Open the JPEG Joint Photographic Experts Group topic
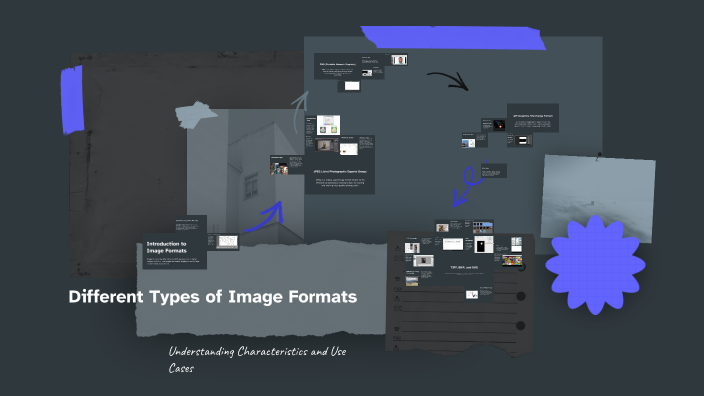Viewport: 704px width, 396px height. [x=340, y=175]
